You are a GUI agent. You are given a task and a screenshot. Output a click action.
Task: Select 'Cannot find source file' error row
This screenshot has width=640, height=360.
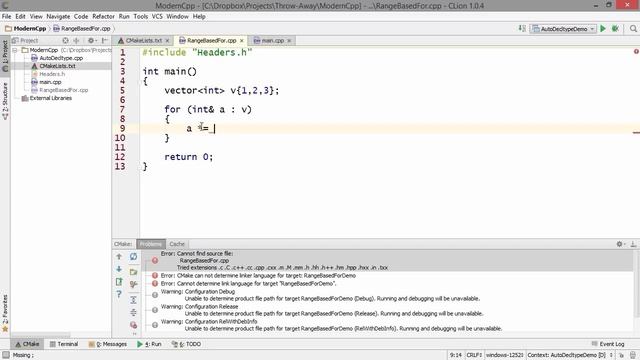point(388,260)
